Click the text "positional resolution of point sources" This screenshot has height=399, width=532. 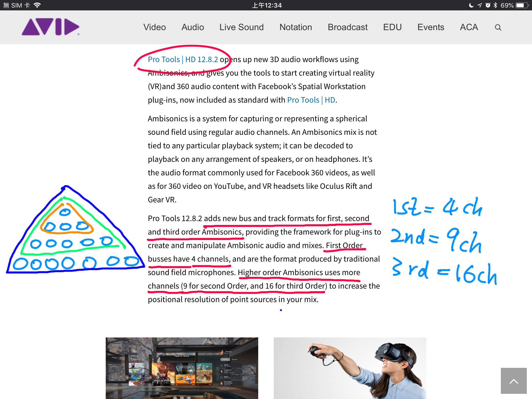(x=212, y=300)
